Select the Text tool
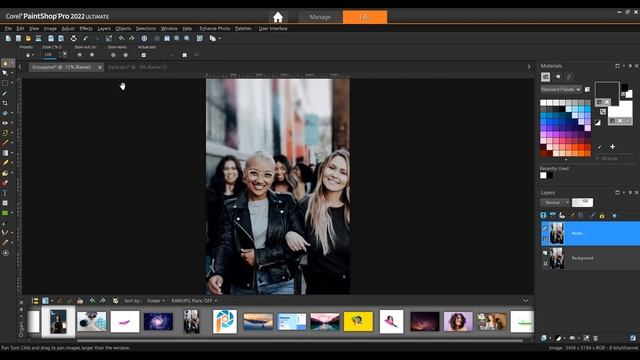The width and height of the screenshot is (640, 360). (5, 193)
